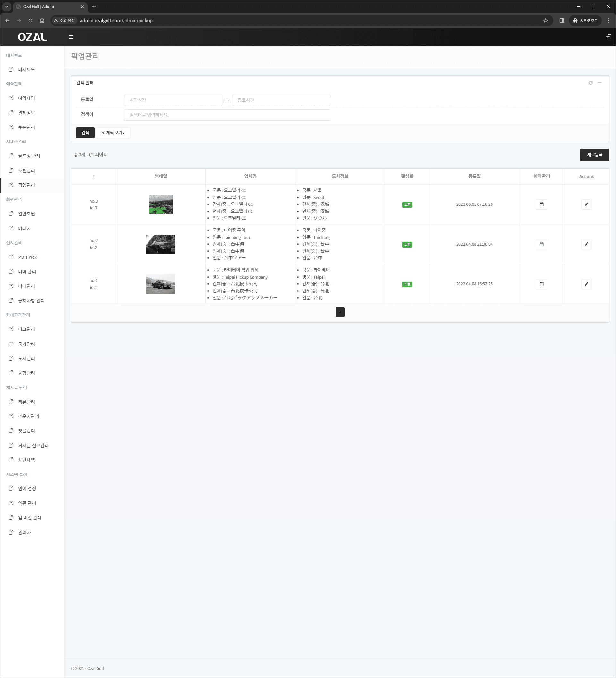Screen dimensions: 616x678
Task: Go to 호텔관리 in the sidebar
Action: click(27, 171)
